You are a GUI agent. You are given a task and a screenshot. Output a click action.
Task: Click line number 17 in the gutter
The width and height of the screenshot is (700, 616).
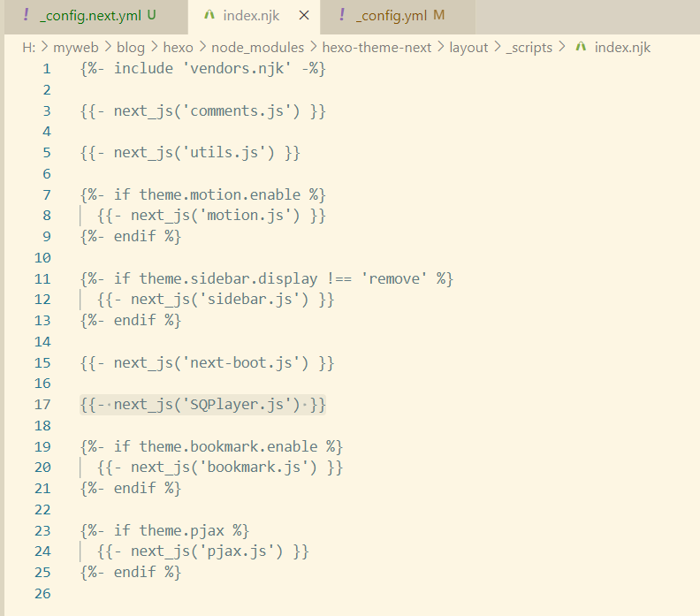[x=42, y=405]
